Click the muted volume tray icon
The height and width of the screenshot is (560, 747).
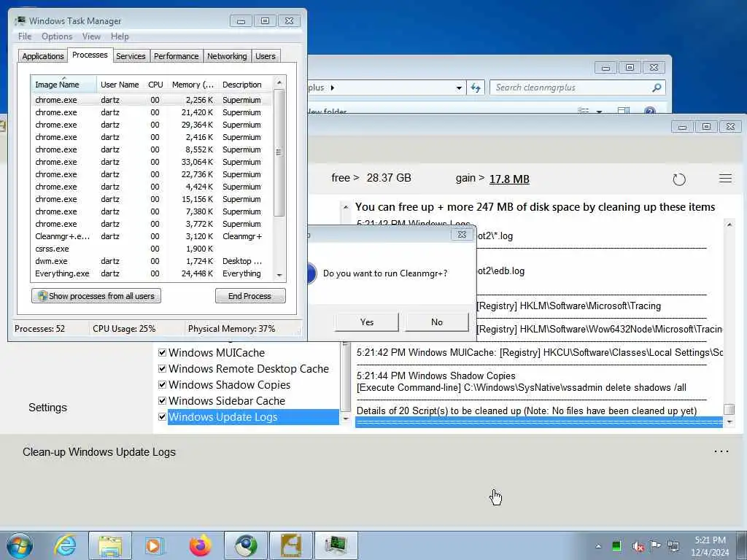638,546
